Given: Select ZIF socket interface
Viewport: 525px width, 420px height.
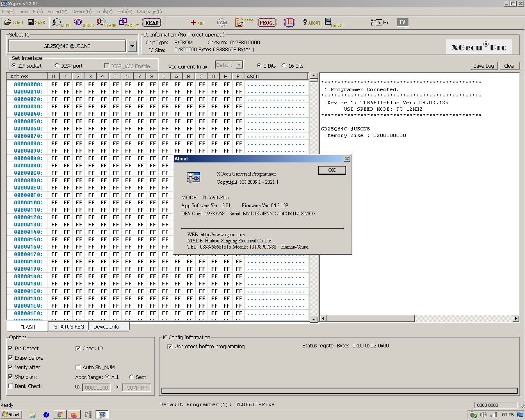Looking at the screenshot, I should point(27,66).
